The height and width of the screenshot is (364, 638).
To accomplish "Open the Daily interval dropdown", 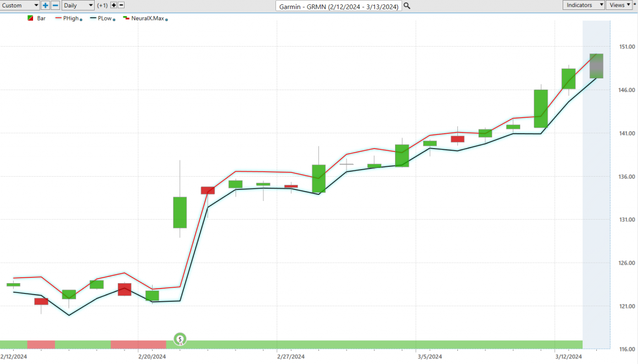I will coord(78,5).
